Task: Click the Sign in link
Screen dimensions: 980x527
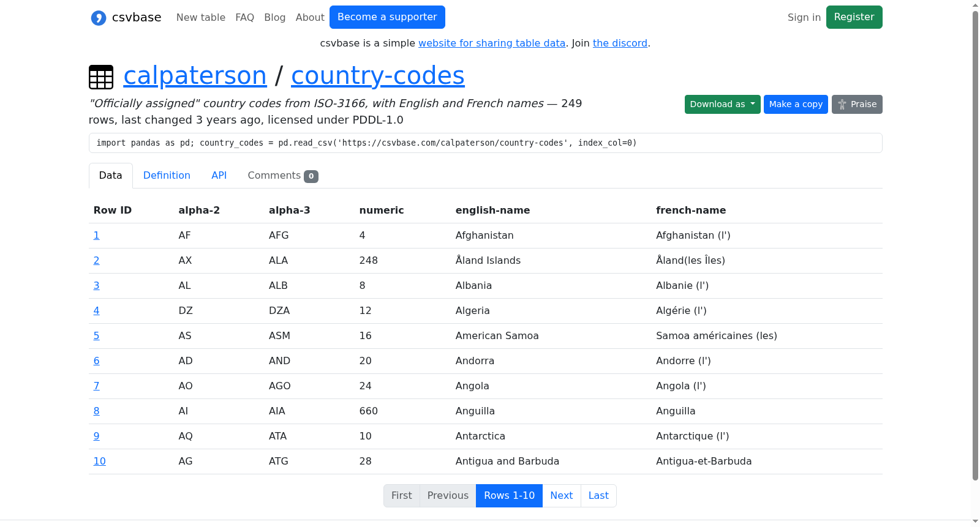Action: click(804, 17)
